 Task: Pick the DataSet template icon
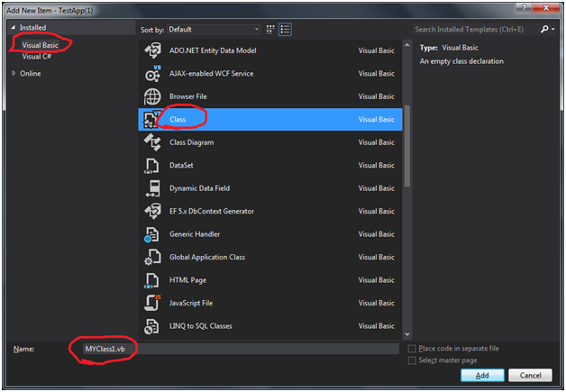(151, 166)
